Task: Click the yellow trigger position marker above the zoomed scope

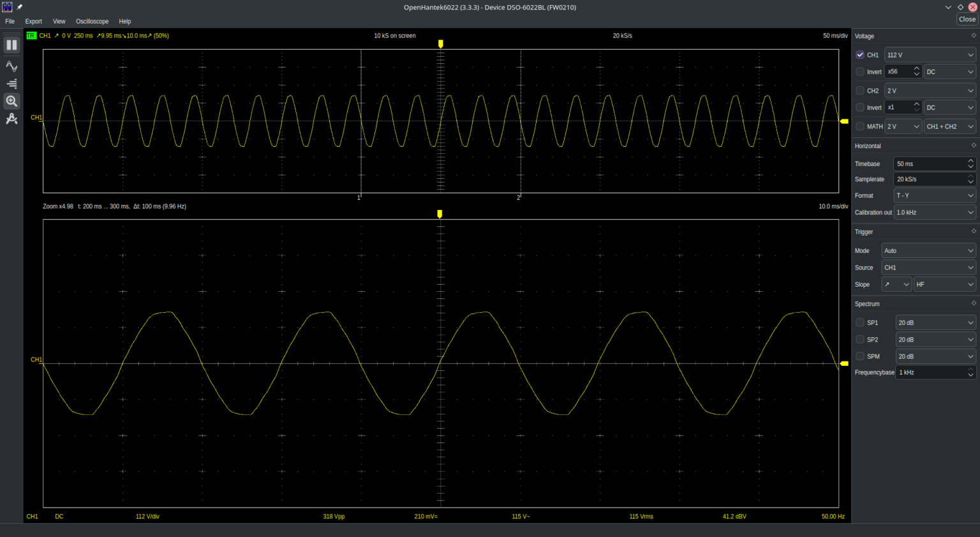Action: pyautogui.click(x=440, y=215)
